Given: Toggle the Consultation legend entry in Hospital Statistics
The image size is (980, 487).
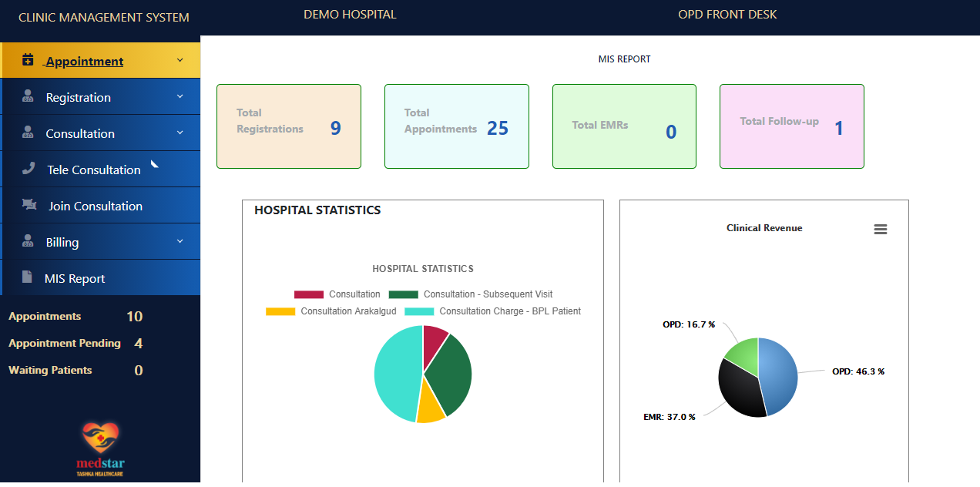Looking at the screenshot, I should click(337, 294).
